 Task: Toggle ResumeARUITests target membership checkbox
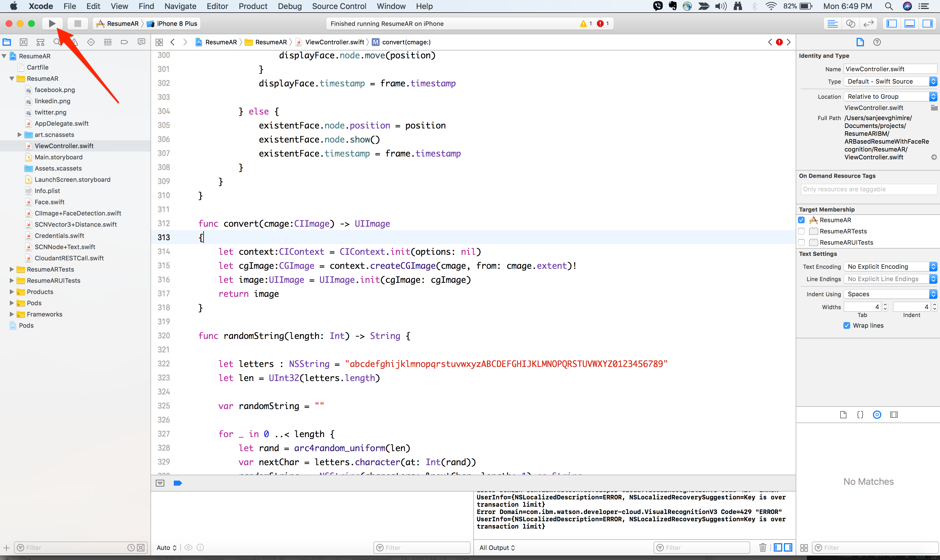[802, 242]
